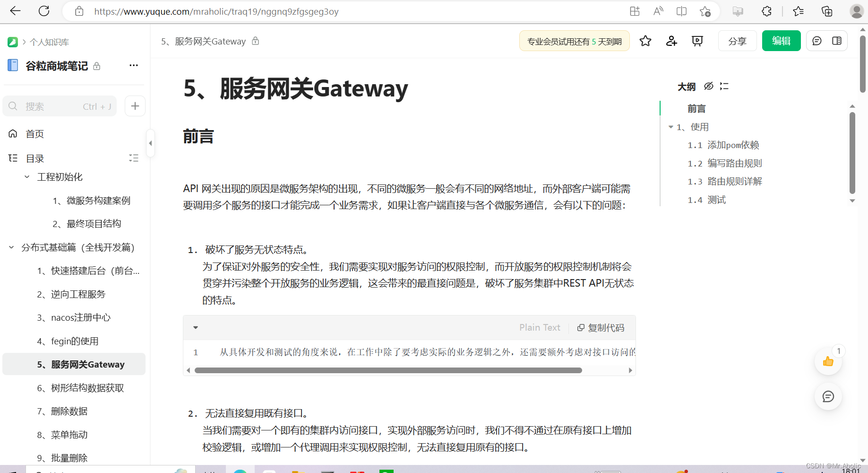Image resolution: width=868 pixels, height=473 pixels.
Task: Open the comments panel icon at top right
Action: pos(817,41)
